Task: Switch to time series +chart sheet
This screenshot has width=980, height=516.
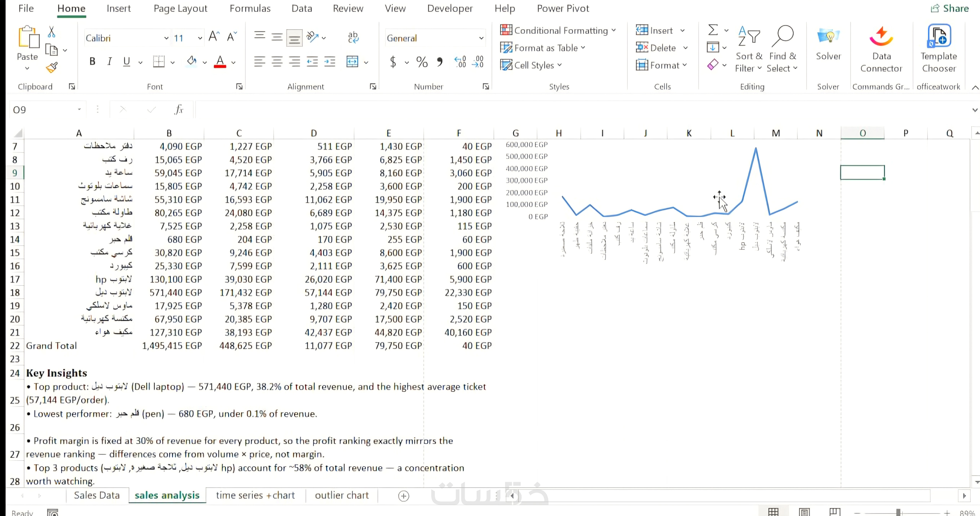Action: [x=255, y=495]
